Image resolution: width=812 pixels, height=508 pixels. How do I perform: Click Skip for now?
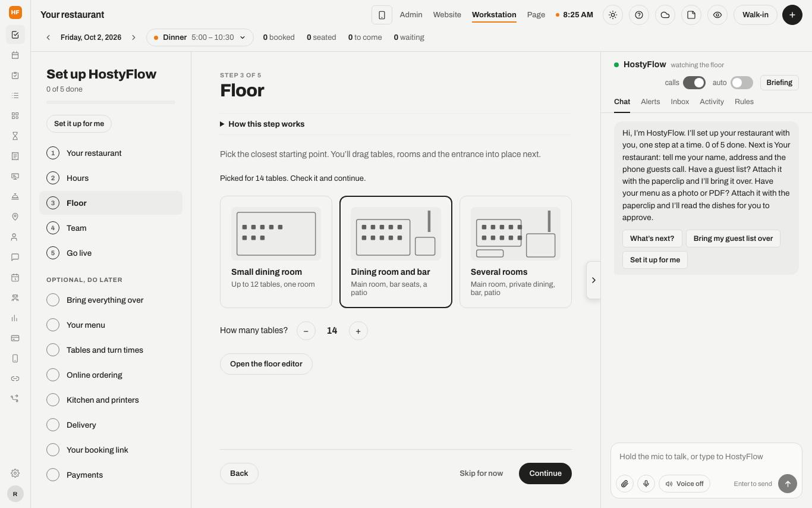click(481, 473)
